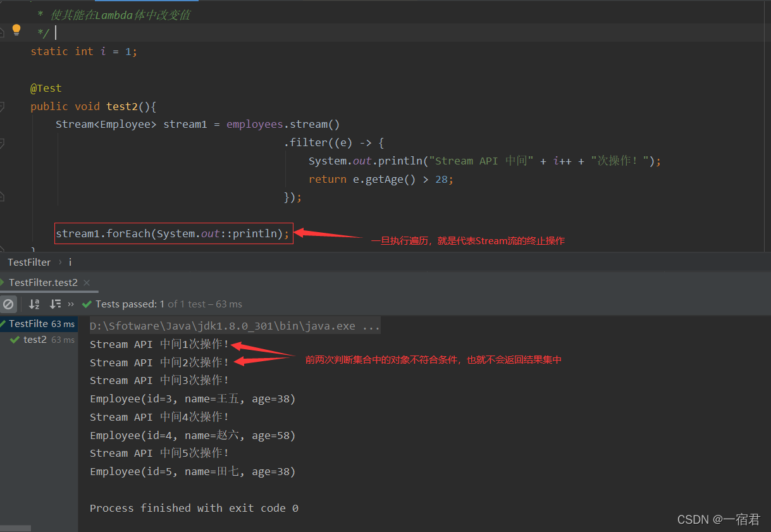Click TestFilter in the breadcrumb bar

pos(29,262)
